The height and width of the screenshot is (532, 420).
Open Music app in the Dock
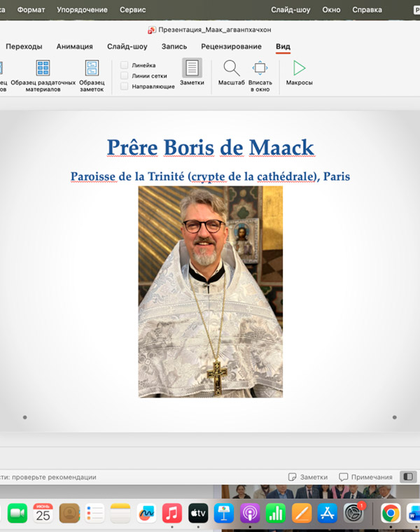[x=172, y=513]
